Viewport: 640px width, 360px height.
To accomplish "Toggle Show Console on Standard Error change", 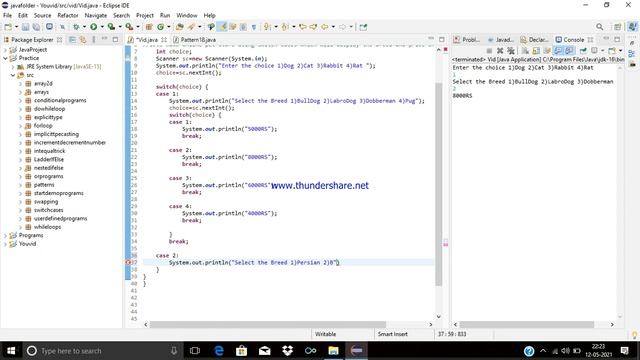I will click(569, 51).
